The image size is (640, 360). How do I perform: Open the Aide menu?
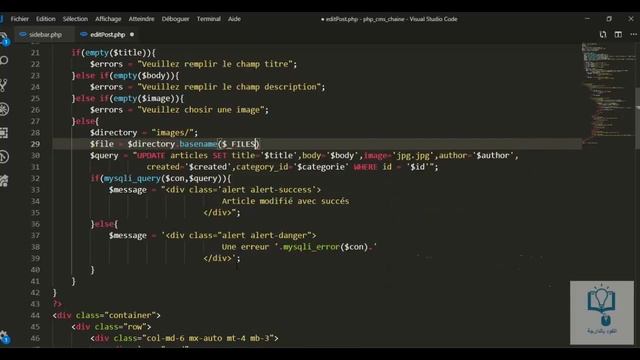click(x=234, y=19)
